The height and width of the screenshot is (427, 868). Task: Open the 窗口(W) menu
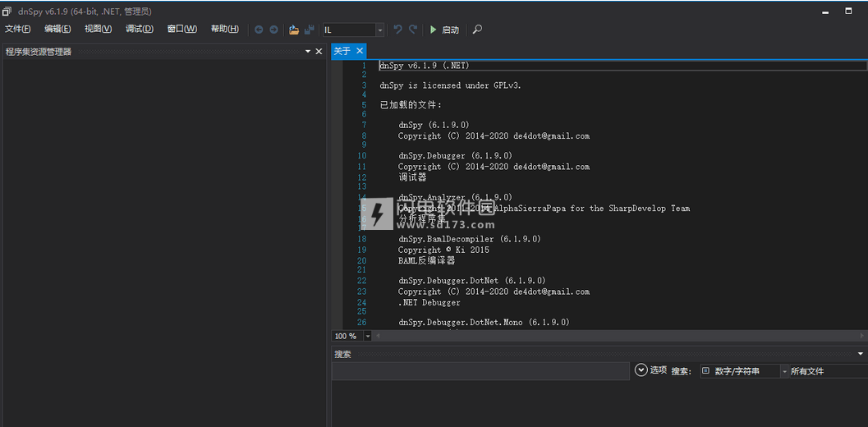coord(182,30)
